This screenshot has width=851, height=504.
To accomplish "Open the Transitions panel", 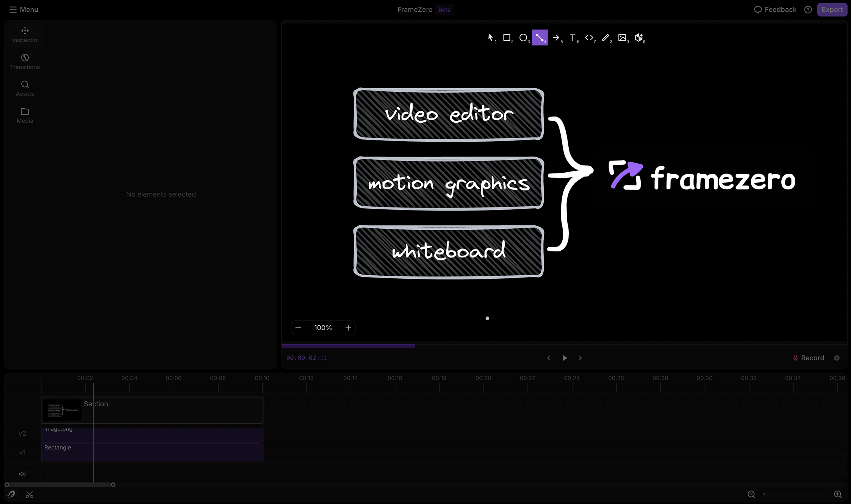I will click(x=25, y=61).
